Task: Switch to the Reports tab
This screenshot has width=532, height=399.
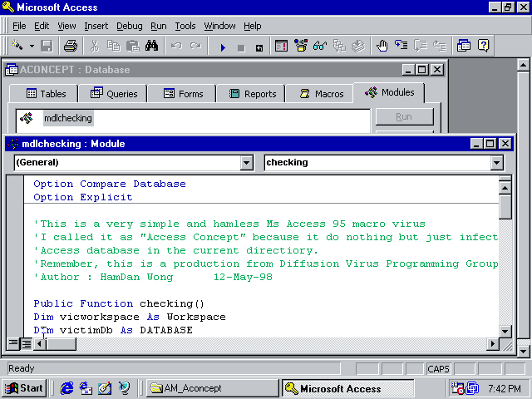Action: (252, 94)
